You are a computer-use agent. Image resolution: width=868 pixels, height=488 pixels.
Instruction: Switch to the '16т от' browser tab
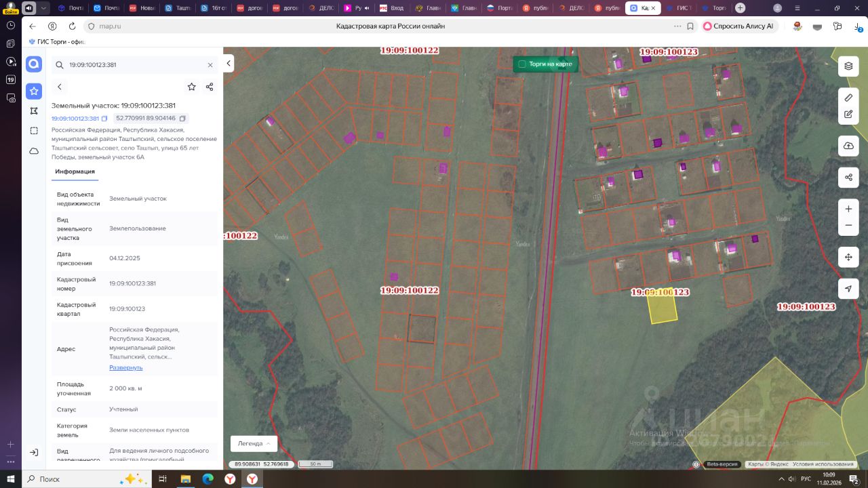coord(214,8)
